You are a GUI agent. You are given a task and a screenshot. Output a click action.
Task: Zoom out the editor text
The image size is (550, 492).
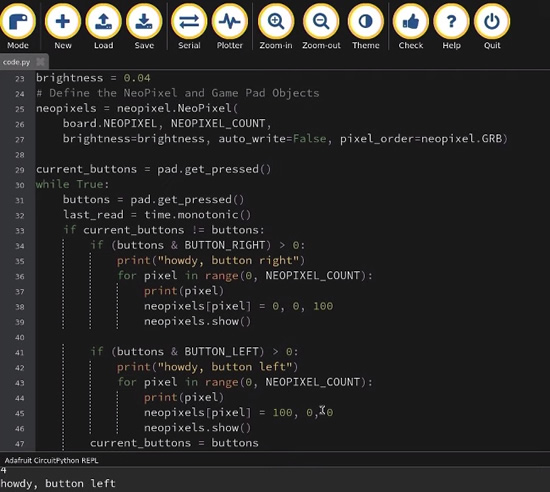[321, 27]
